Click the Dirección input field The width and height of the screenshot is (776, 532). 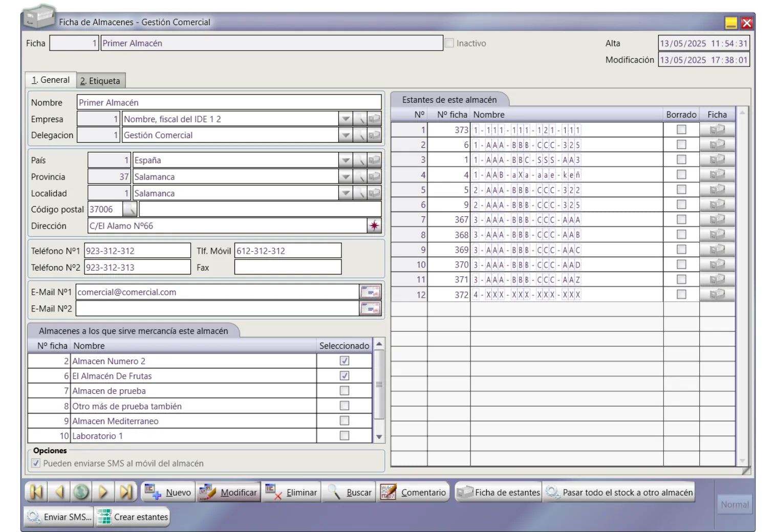tap(227, 226)
